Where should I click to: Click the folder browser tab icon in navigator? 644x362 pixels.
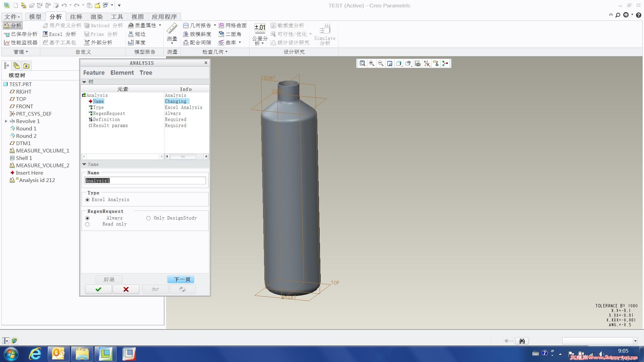point(16,66)
